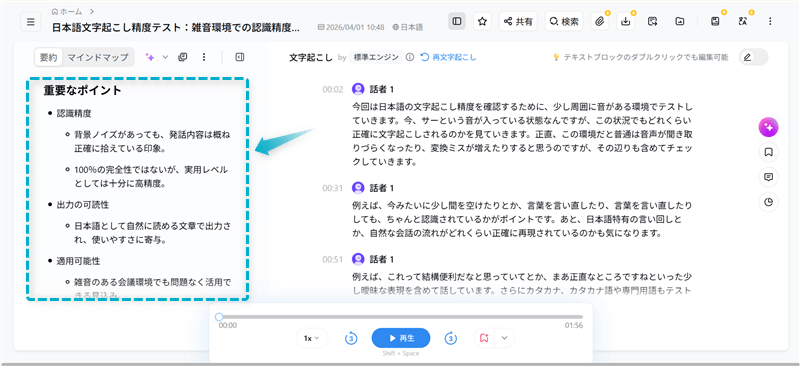The image size is (800, 366).
Task: Open the summary panel three-dot menu
Action: coord(204,57)
